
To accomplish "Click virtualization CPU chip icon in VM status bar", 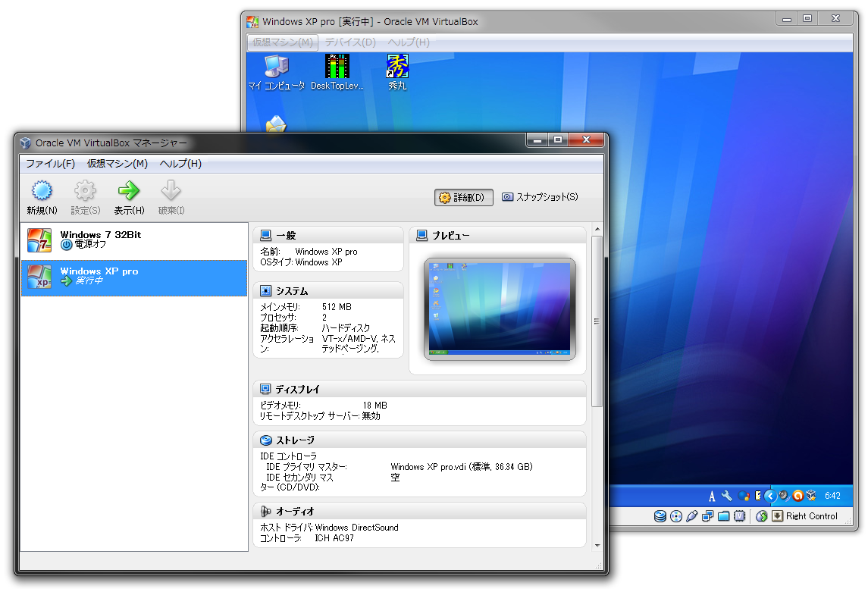I will click(x=740, y=516).
